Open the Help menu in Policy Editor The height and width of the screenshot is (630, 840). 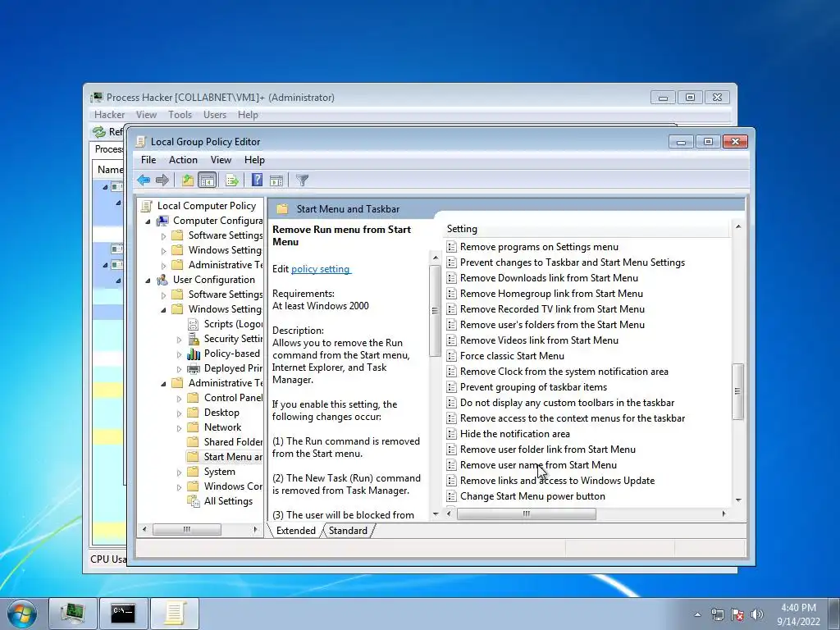coord(254,160)
